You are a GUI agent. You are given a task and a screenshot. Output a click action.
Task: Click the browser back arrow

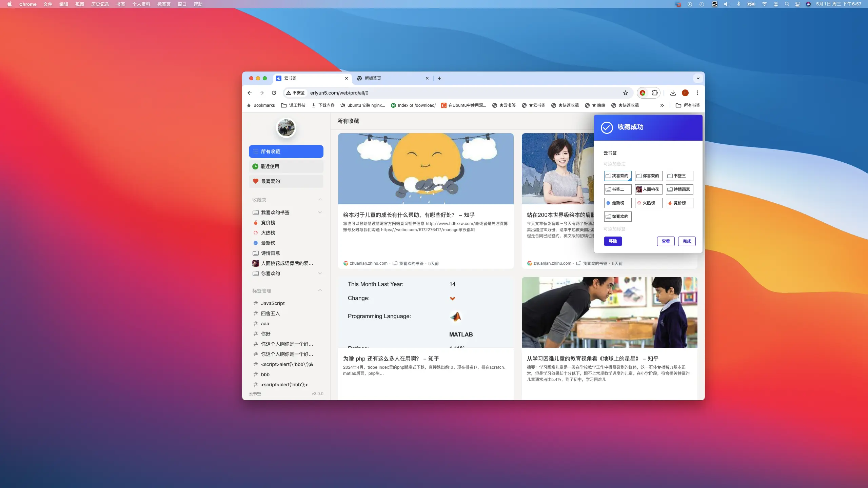tap(250, 93)
